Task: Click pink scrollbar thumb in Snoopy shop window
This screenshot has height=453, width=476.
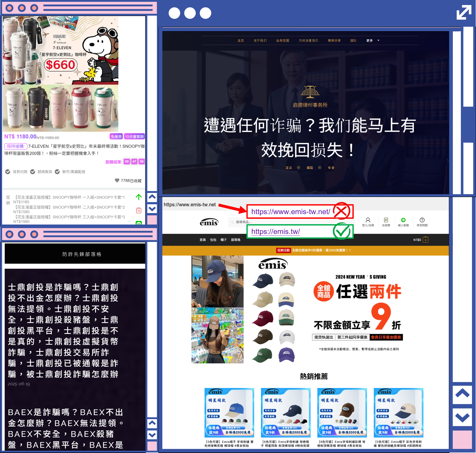Action: [152, 220]
